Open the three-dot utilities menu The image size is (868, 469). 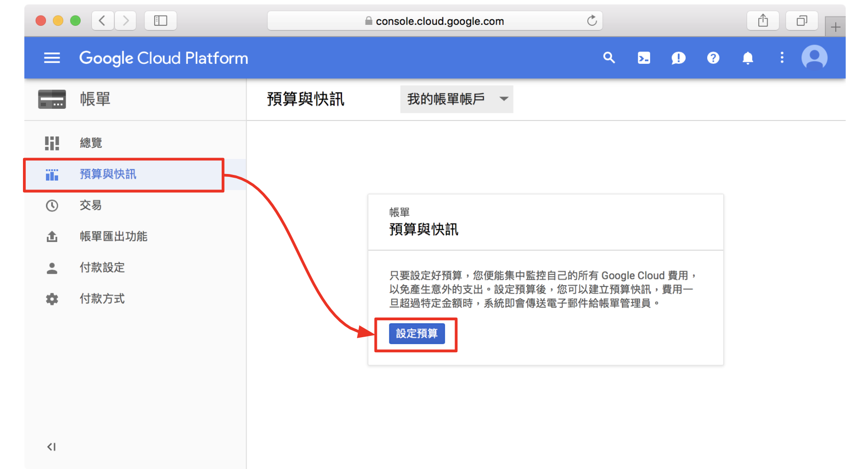(x=782, y=58)
